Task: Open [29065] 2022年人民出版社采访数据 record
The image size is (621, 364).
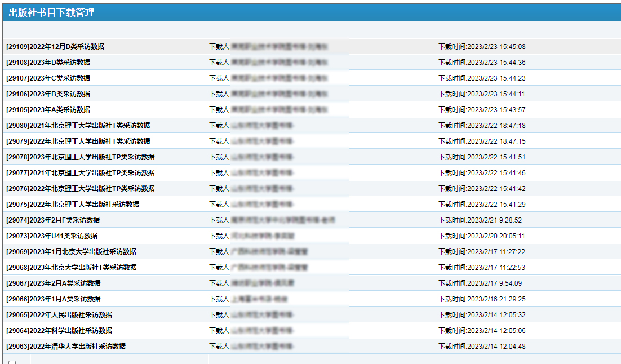Action: (59, 315)
